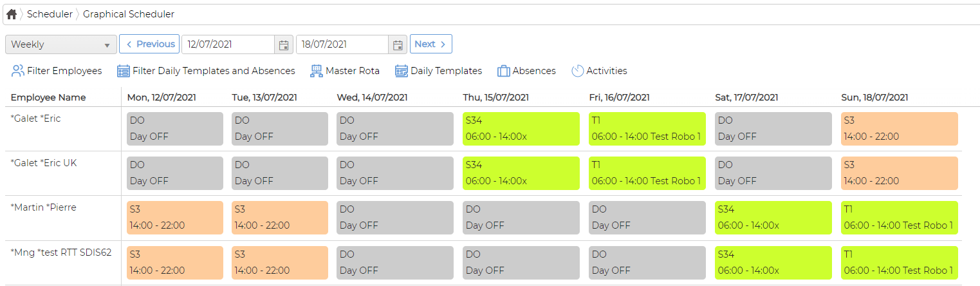Click the 12/07/2021 start date field
This screenshot has width=980, height=286.
228,44
